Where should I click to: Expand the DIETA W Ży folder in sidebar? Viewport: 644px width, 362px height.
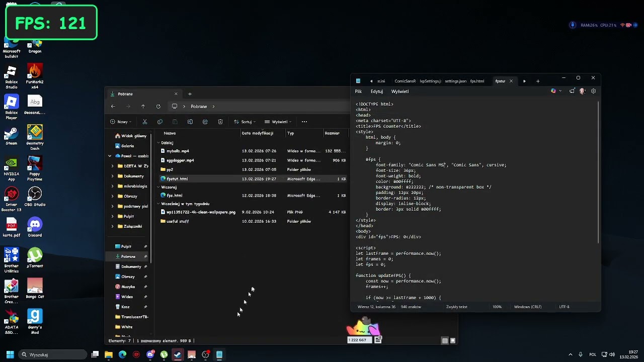[113, 166]
